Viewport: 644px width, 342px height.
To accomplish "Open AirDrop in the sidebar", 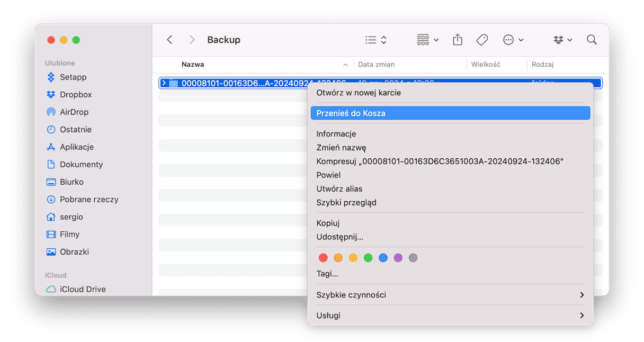I will click(74, 112).
